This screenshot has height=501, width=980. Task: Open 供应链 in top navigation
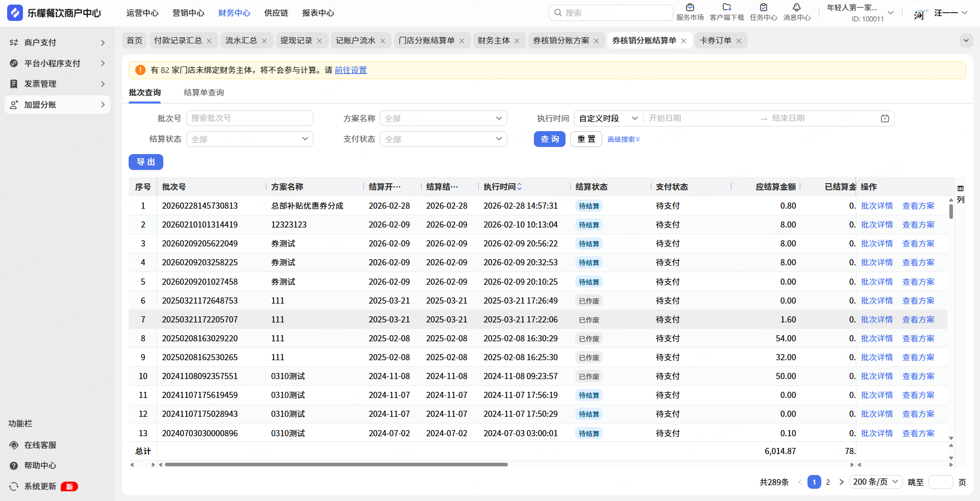click(276, 13)
